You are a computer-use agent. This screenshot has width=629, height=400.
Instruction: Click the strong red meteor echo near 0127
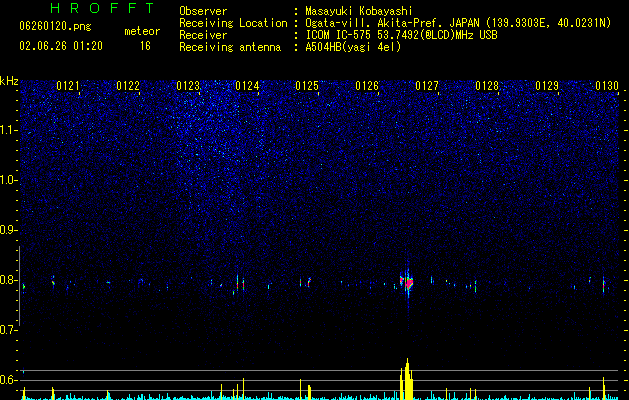tap(408, 282)
